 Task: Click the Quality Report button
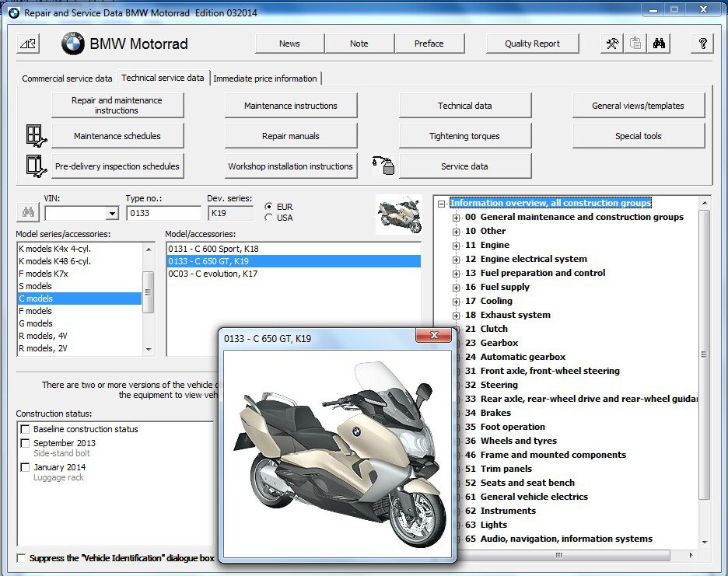(532, 44)
